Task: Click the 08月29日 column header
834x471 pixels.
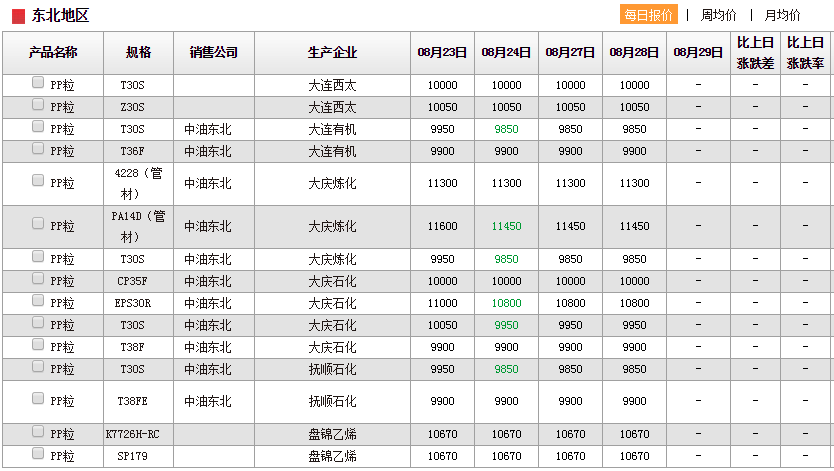Action: click(698, 53)
